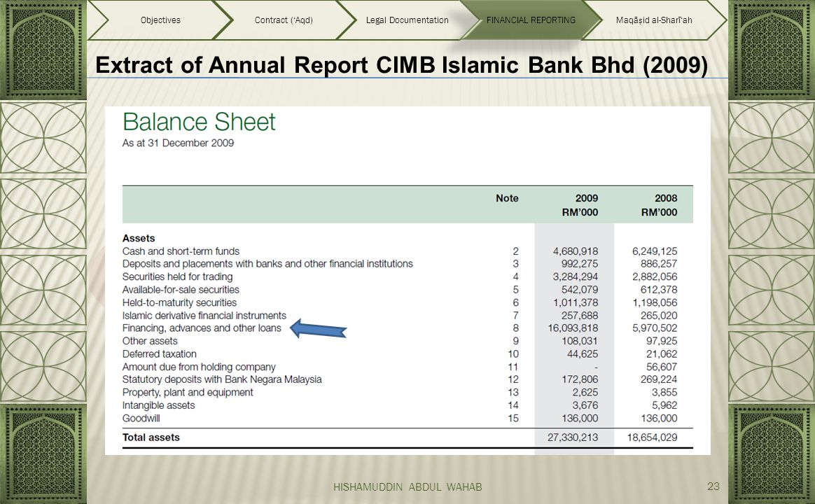
Task: Select the 'Balance Sheet' heading
Action: click(x=199, y=122)
